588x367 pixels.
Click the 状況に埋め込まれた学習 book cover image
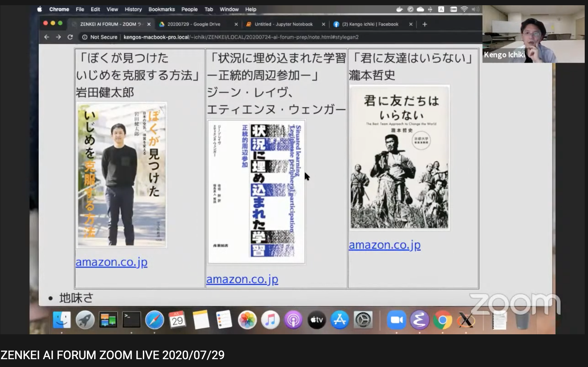coord(257,192)
